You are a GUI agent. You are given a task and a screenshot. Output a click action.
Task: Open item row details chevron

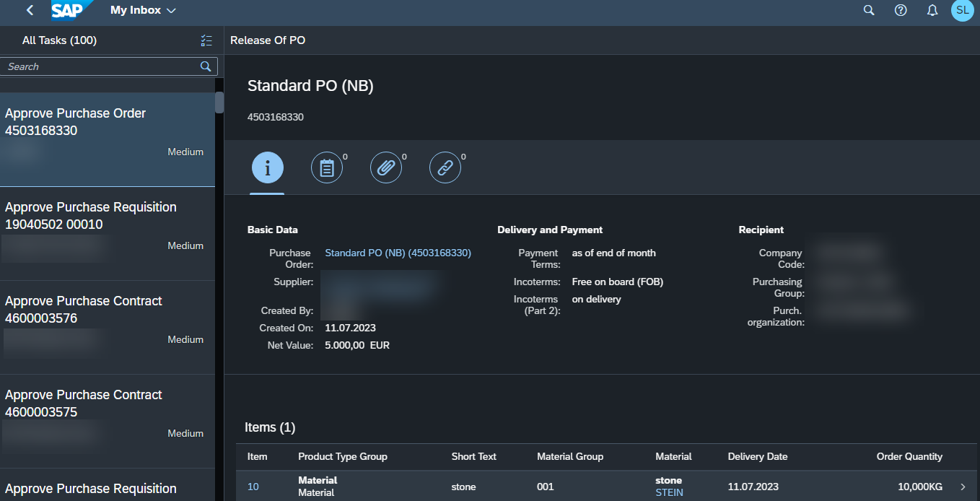pos(963,487)
